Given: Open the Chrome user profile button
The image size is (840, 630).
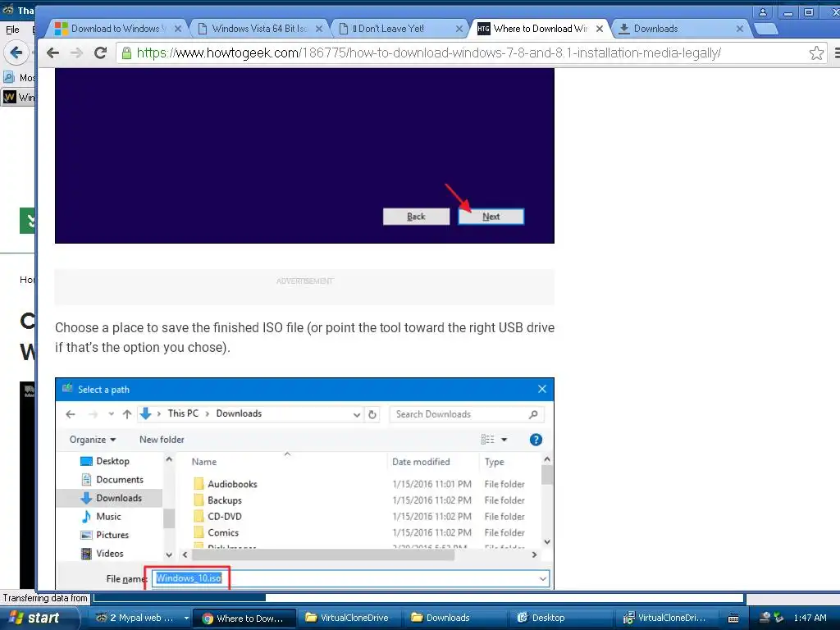Looking at the screenshot, I should click(x=762, y=11).
